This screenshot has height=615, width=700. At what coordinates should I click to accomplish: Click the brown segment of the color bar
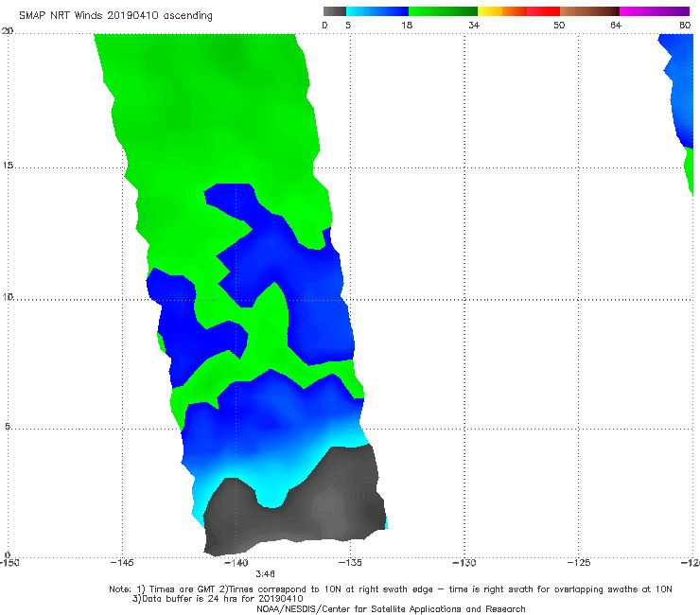click(x=589, y=11)
